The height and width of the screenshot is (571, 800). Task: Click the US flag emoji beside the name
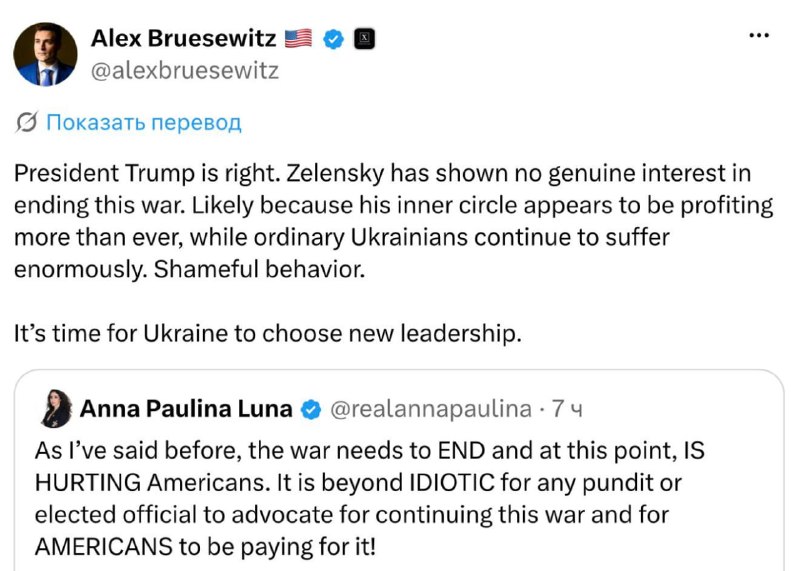[x=298, y=38]
